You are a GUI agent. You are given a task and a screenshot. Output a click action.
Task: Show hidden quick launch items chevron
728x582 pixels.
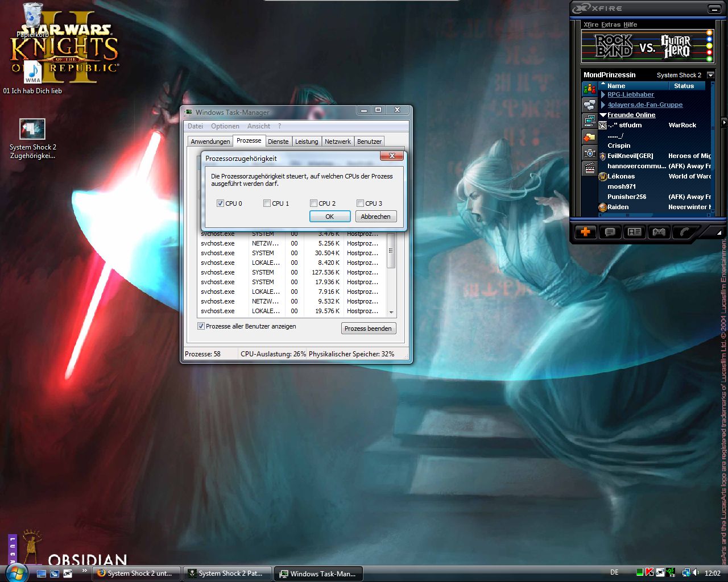85,571
